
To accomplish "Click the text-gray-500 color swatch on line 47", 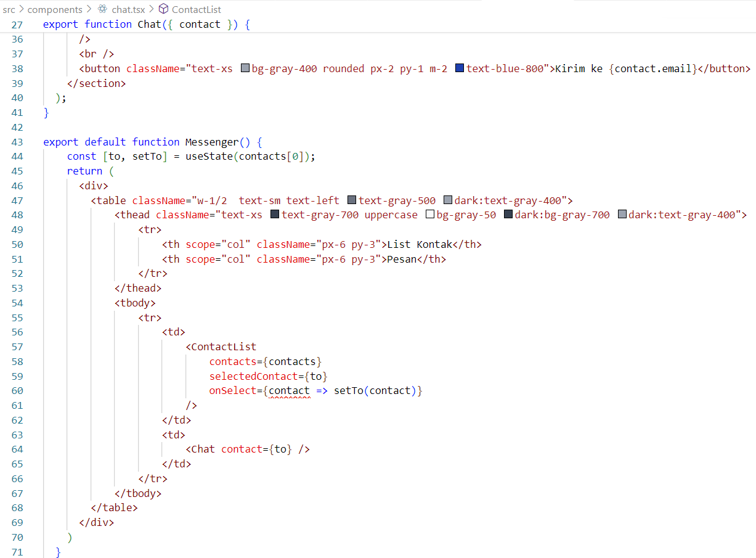I will (352, 200).
